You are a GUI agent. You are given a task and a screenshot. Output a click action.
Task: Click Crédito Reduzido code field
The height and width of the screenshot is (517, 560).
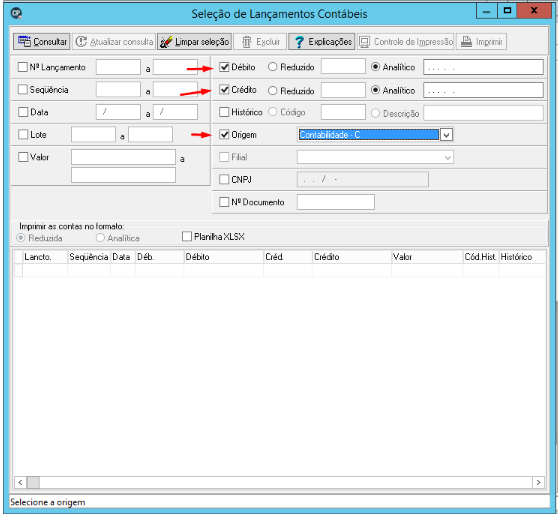[343, 90]
